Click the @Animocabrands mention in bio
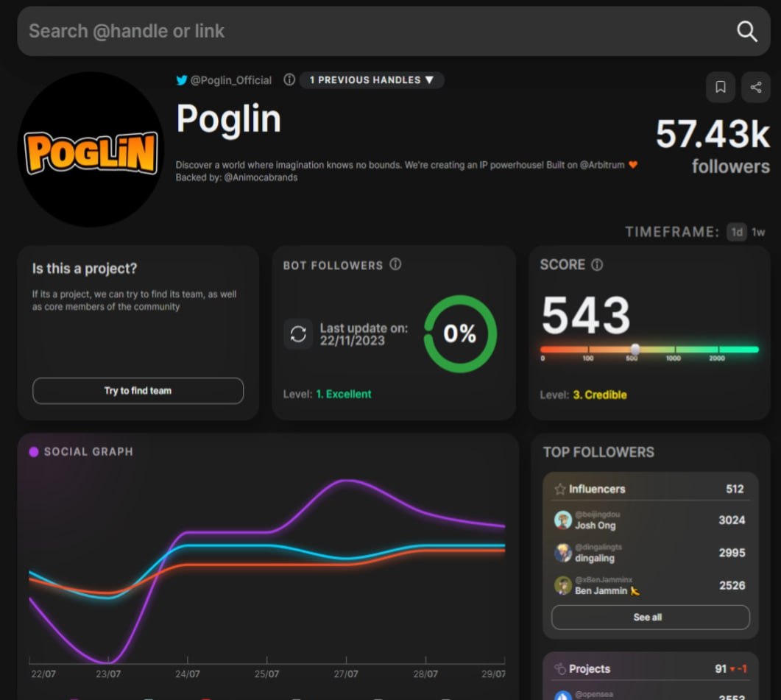The width and height of the screenshot is (781, 700). 261,177
